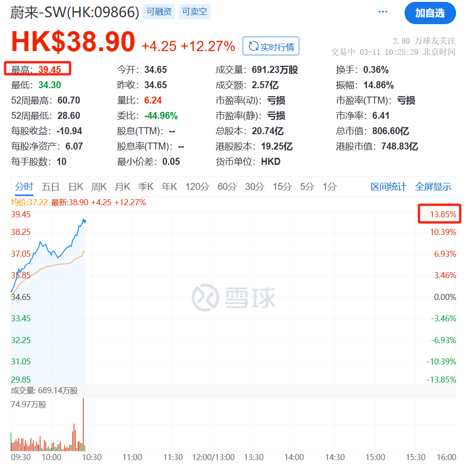Switch to the 日K chart tab
Screen dimensions: 476x468
76,186
